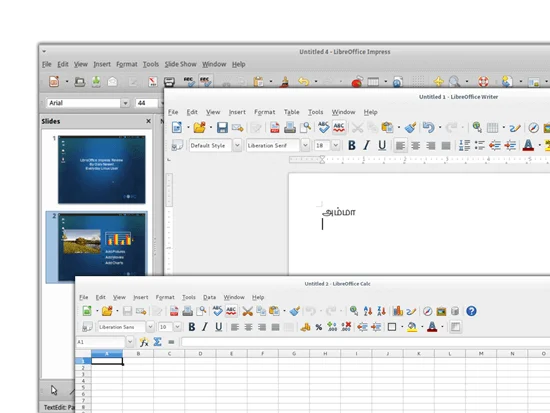
Task: Open the Navigator compass icon in Writer
Action: click(534, 128)
